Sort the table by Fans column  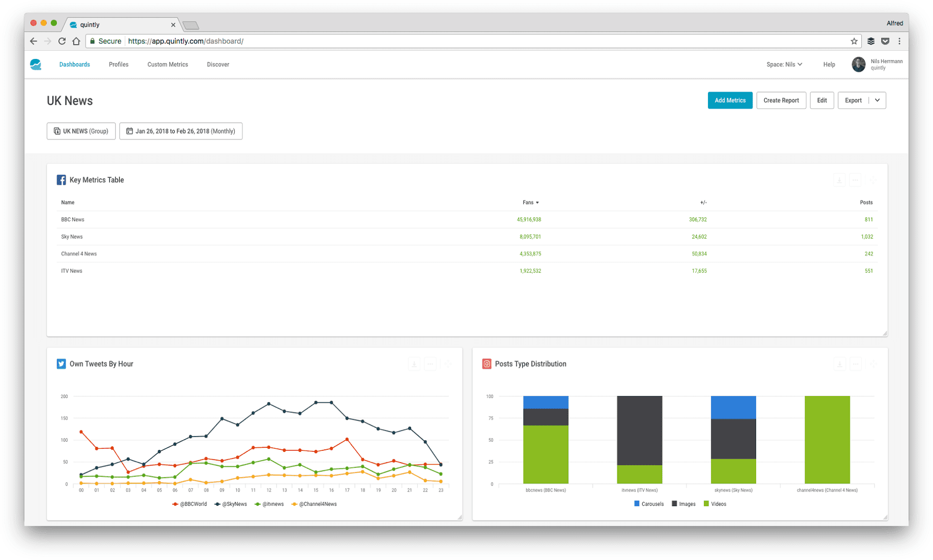(x=531, y=202)
